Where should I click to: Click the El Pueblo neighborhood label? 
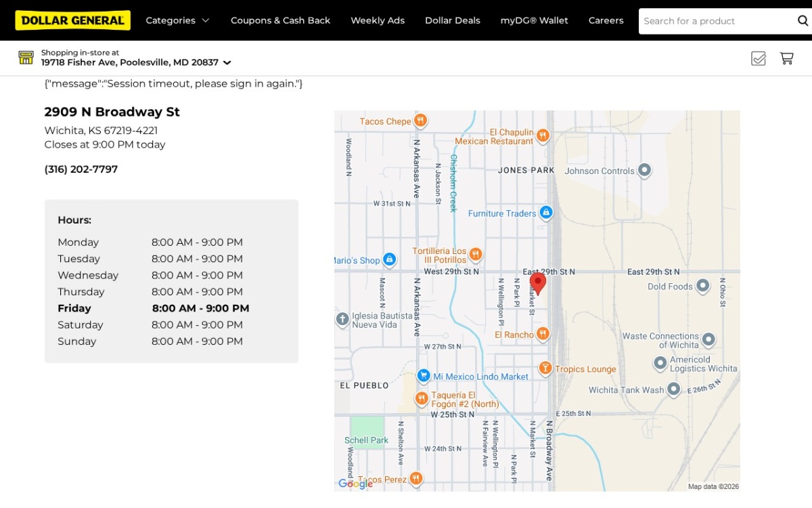pos(364,385)
